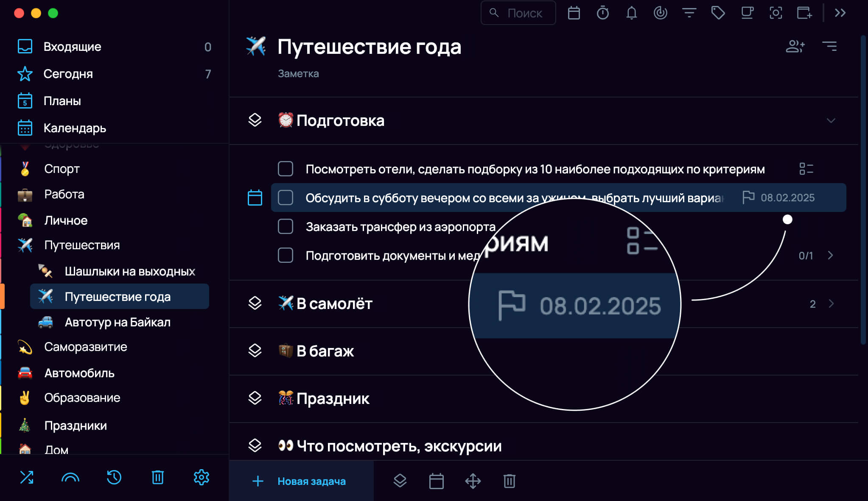Image resolution: width=868 pixels, height=501 pixels.
Task: Expand the В самолёт section chevron
Action: [831, 303]
